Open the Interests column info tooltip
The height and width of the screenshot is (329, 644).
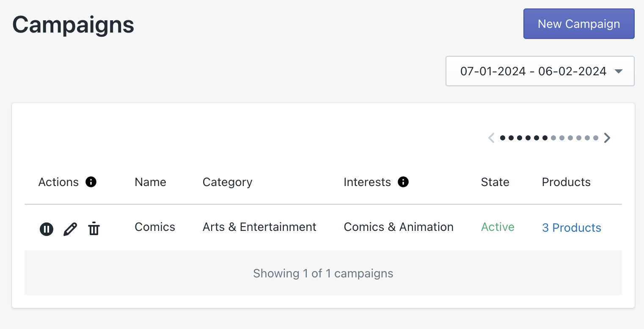point(404,182)
